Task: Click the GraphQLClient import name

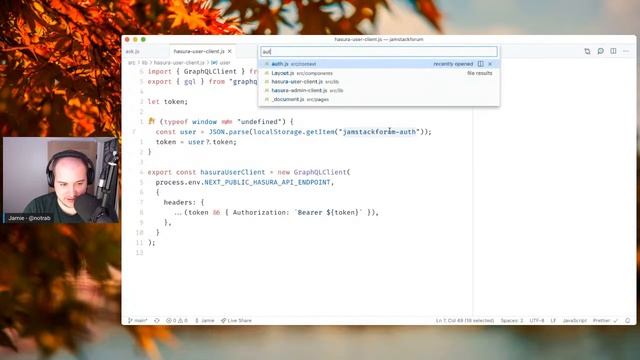Action: (x=210, y=71)
